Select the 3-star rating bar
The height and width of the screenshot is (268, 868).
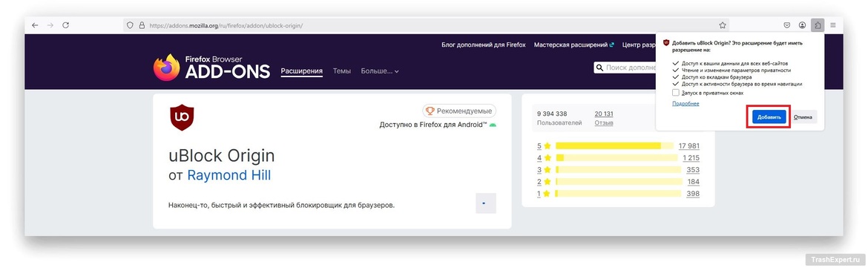[x=618, y=169]
